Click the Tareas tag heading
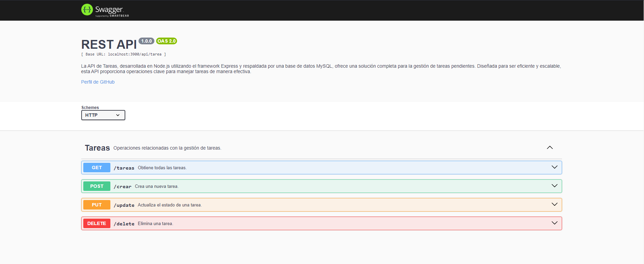644x264 pixels. click(97, 148)
